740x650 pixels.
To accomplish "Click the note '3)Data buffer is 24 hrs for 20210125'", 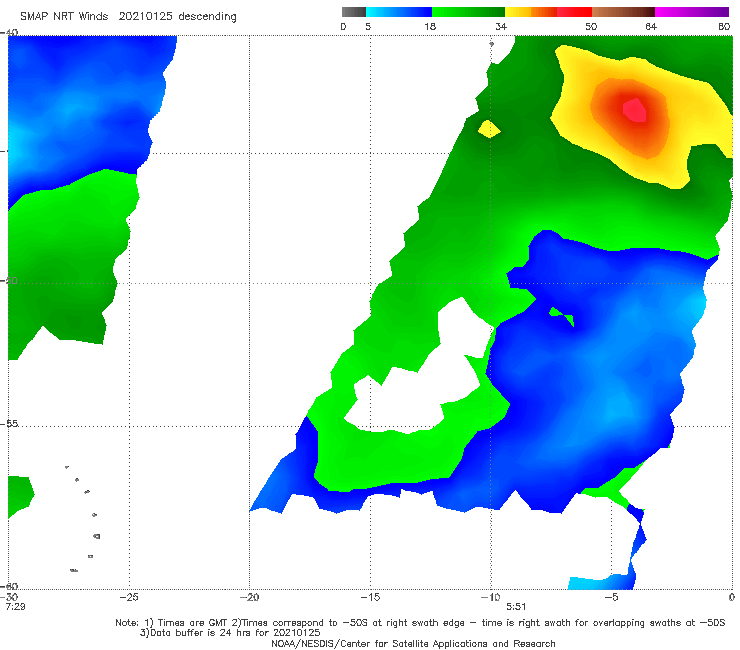I will click(230, 633).
